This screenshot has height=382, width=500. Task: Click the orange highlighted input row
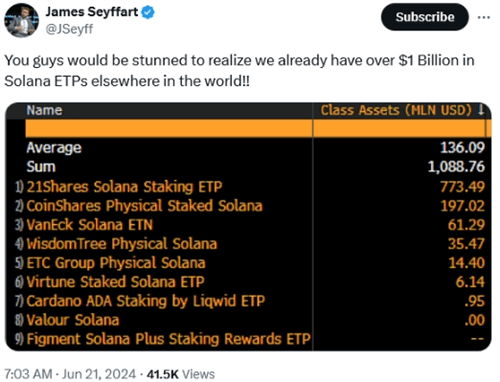258,128
